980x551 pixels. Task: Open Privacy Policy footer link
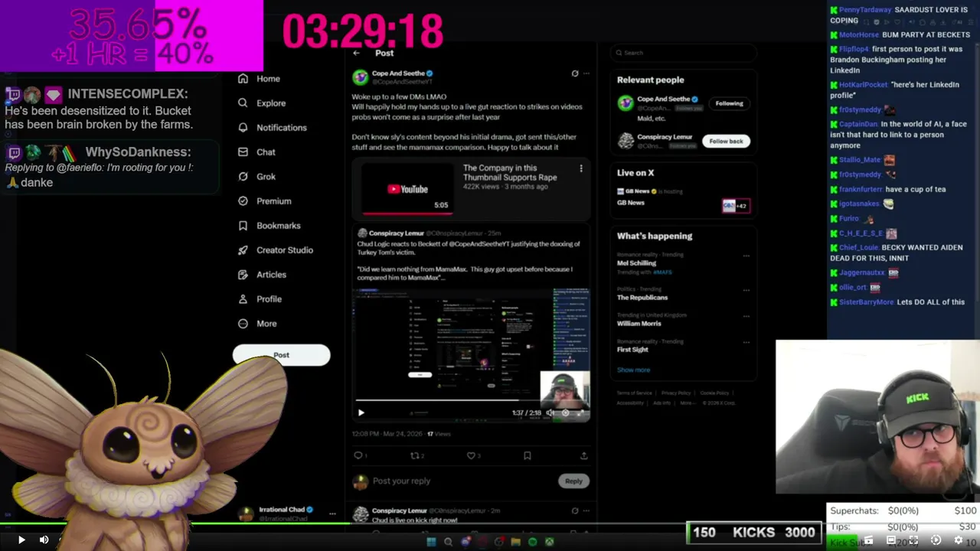pos(676,393)
